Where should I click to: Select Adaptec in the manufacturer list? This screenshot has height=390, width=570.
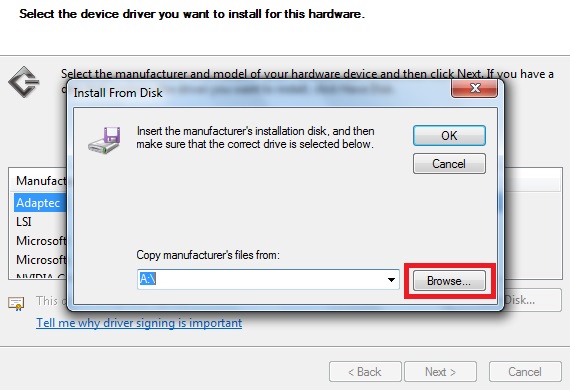coord(38,203)
